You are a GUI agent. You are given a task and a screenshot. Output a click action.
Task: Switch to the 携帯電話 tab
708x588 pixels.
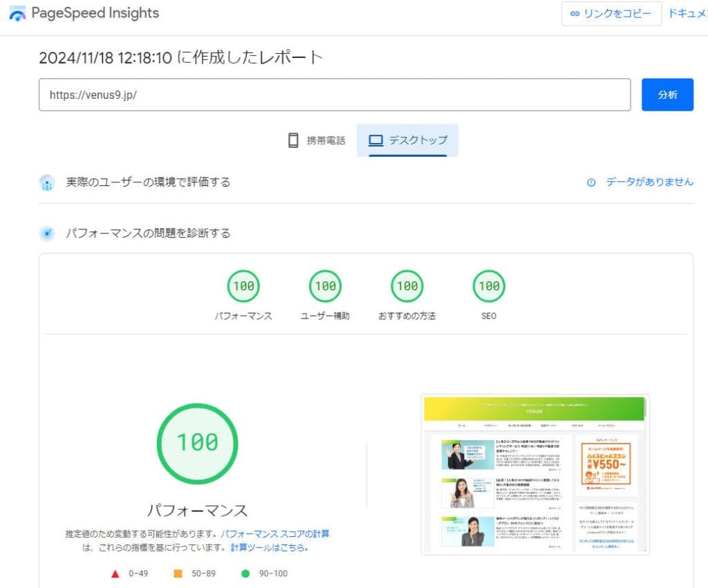[x=317, y=140]
